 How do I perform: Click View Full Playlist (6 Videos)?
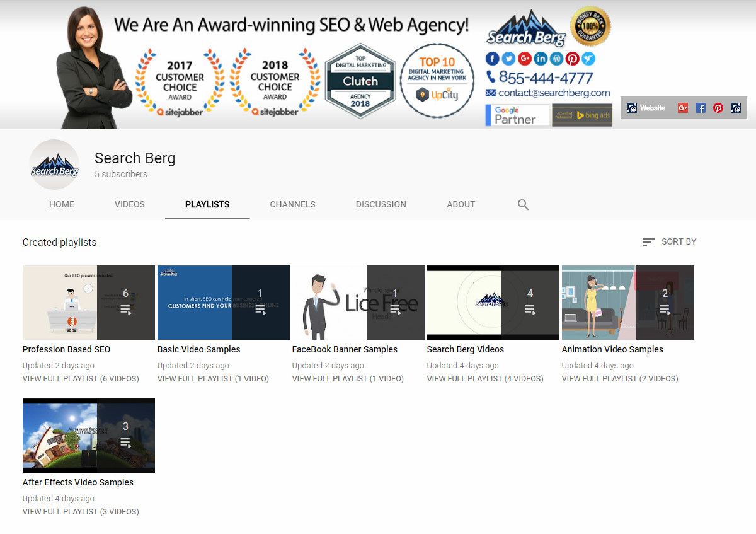[x=81, y=379]
